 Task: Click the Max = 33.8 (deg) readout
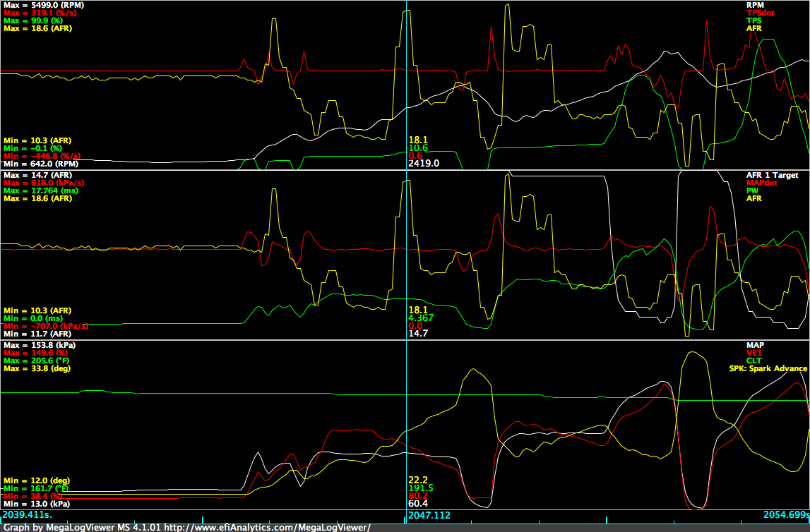pos(37,368)
